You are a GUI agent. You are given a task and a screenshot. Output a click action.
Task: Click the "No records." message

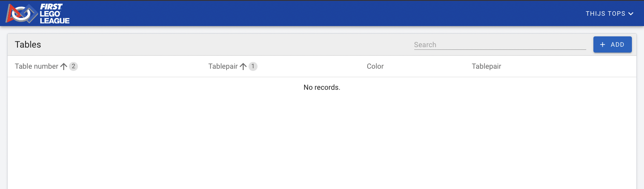tap(322, 88)
